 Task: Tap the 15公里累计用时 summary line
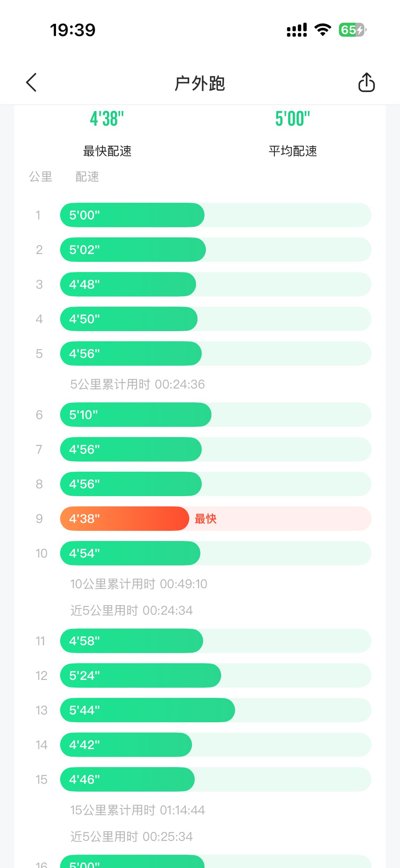pos(137,810)
